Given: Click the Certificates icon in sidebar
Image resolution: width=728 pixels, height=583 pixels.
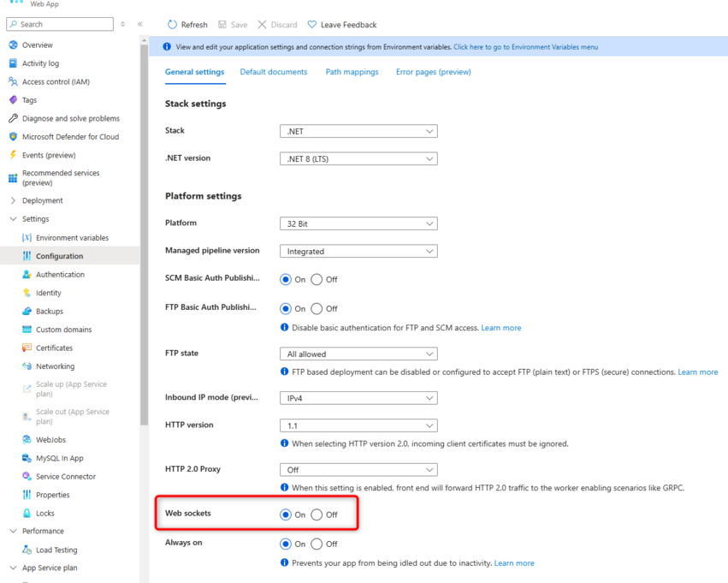Looking at the screenshot, I should (27, 348).
